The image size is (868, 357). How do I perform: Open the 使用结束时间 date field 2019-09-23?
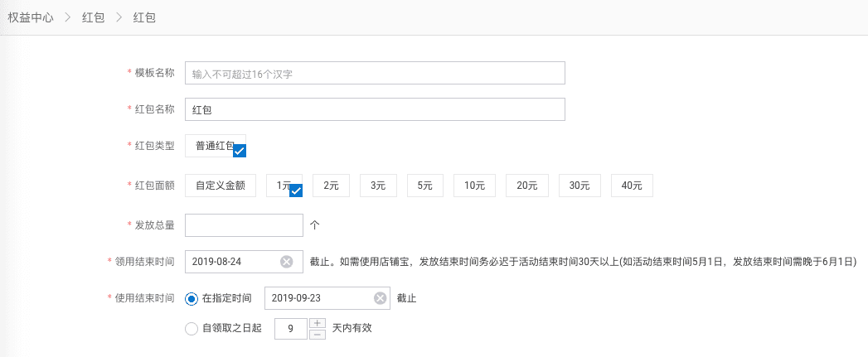click(x=327, y=298)
